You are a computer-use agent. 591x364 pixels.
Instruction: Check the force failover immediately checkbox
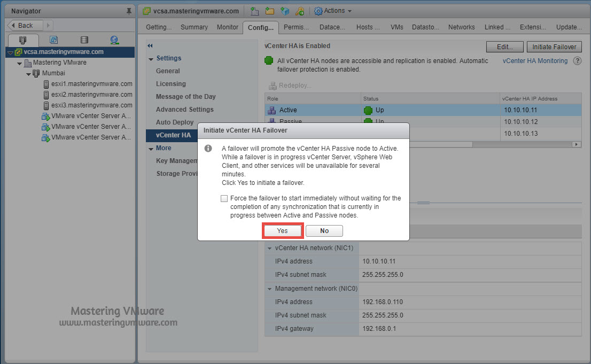pyautogui.click(x=224, y=198)
